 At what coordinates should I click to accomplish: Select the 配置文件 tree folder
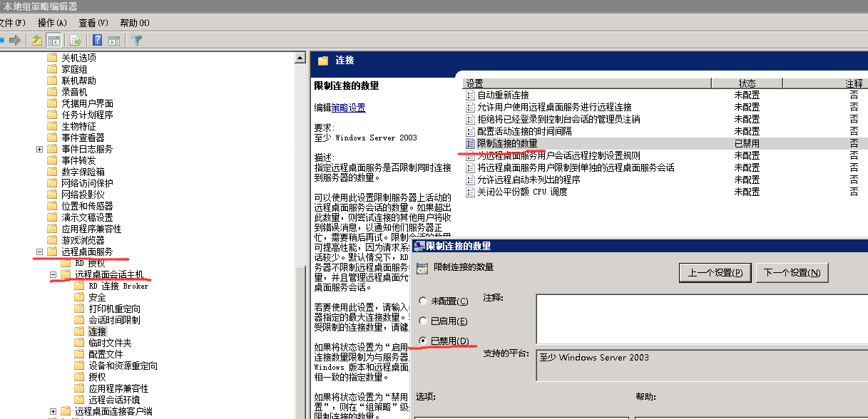[x=106, y=354]
